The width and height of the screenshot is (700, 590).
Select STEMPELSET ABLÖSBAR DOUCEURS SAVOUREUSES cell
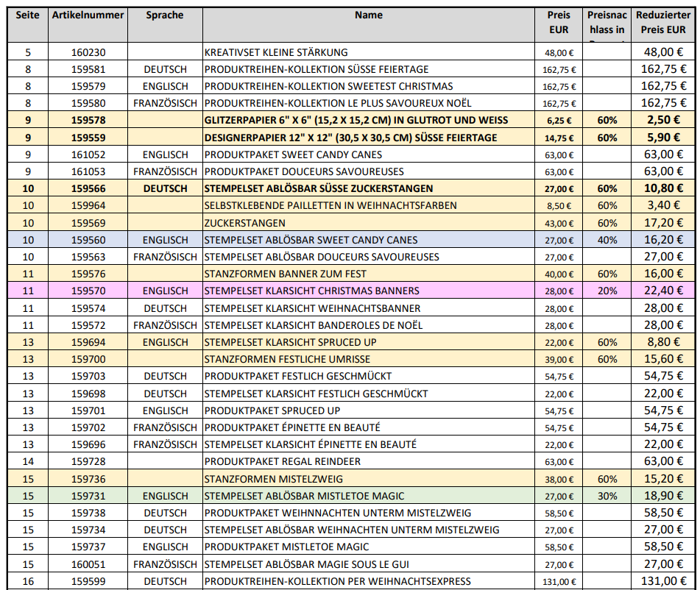click(x=369, y=257)
